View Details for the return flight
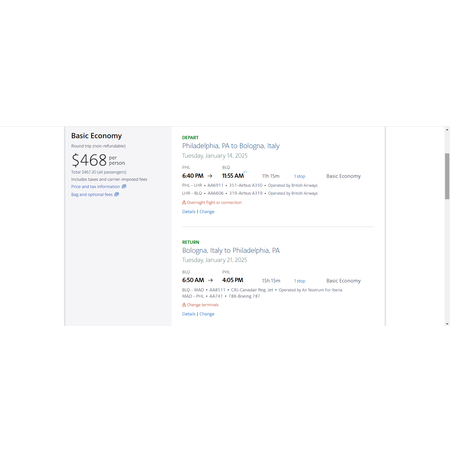Image resolution: width=450 pixels, height=450 pixels. 189,314
